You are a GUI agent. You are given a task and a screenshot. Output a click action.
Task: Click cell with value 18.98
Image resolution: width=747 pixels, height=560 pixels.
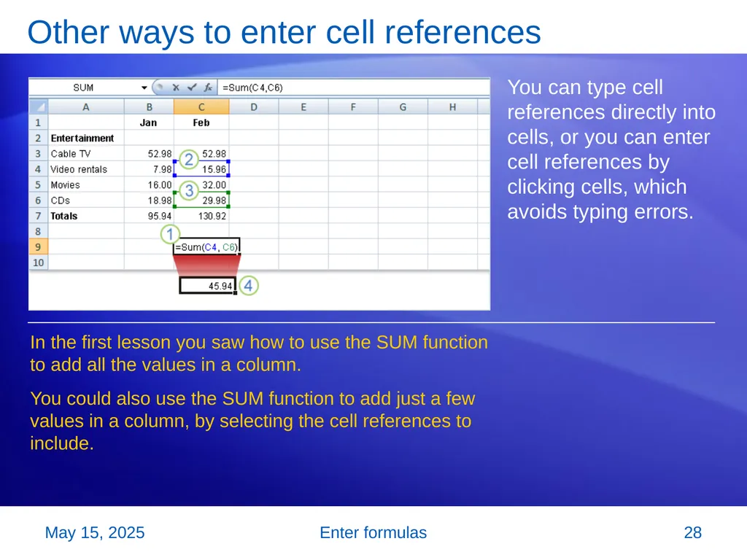point(149,201)
